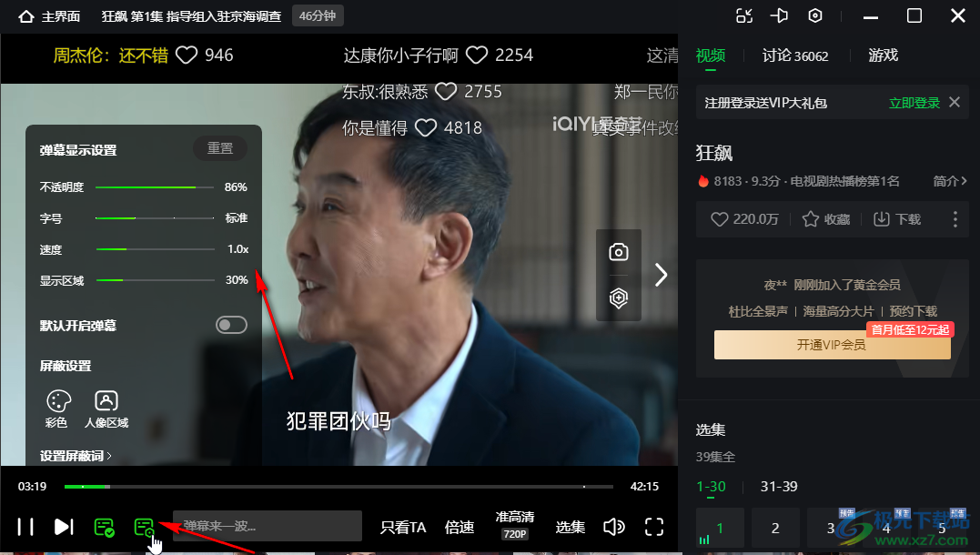Viewport: 980px width, 555px height.
Task: Close the VIP gift login banner
Action: point(955,102)
